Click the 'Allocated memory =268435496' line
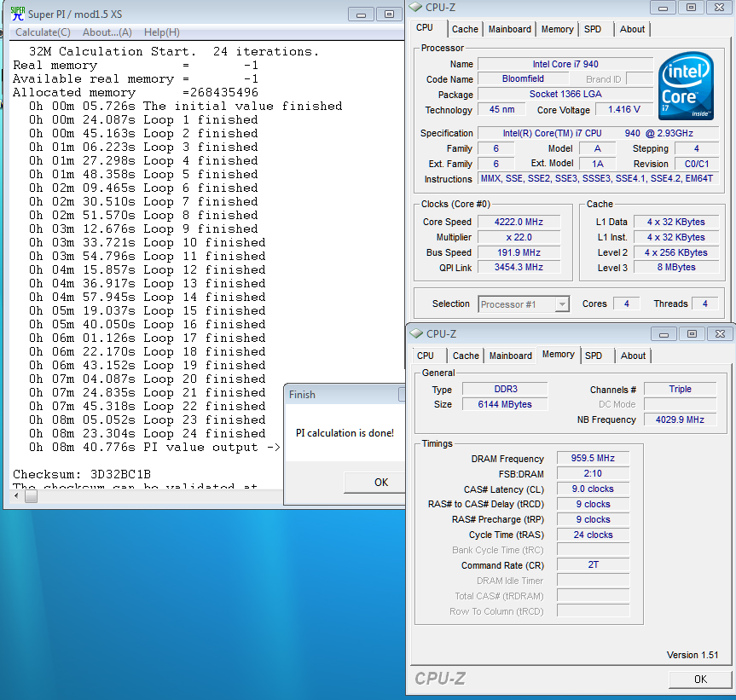Screen dimensions: 736x700 pos(136,92)
